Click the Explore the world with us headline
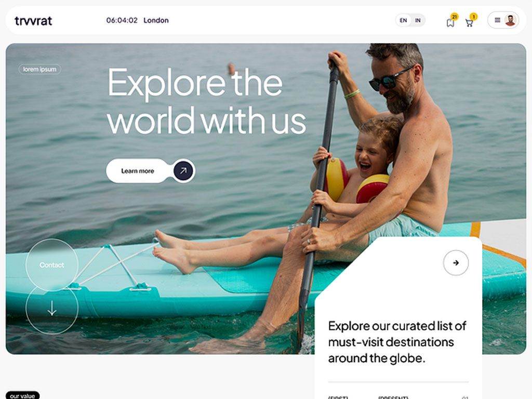Screen dimensions: 532x399 click(x=207, y=101)
